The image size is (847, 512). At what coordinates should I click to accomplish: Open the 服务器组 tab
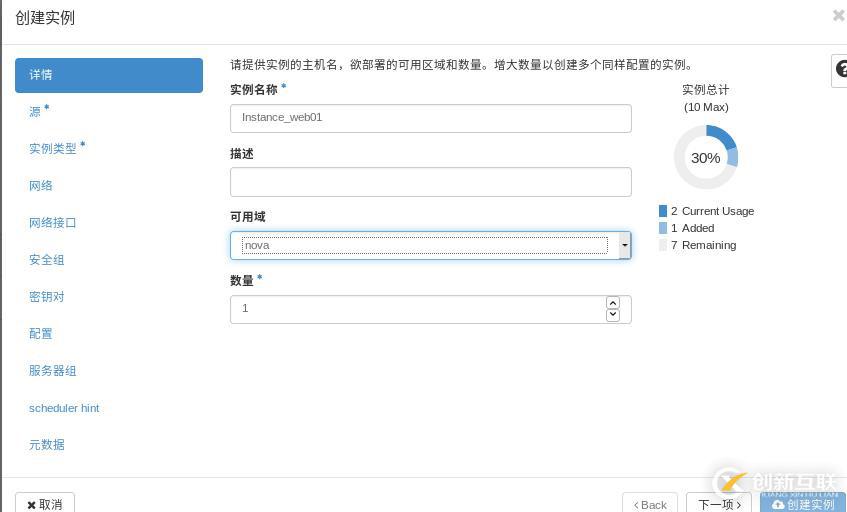tap(52, 370)
